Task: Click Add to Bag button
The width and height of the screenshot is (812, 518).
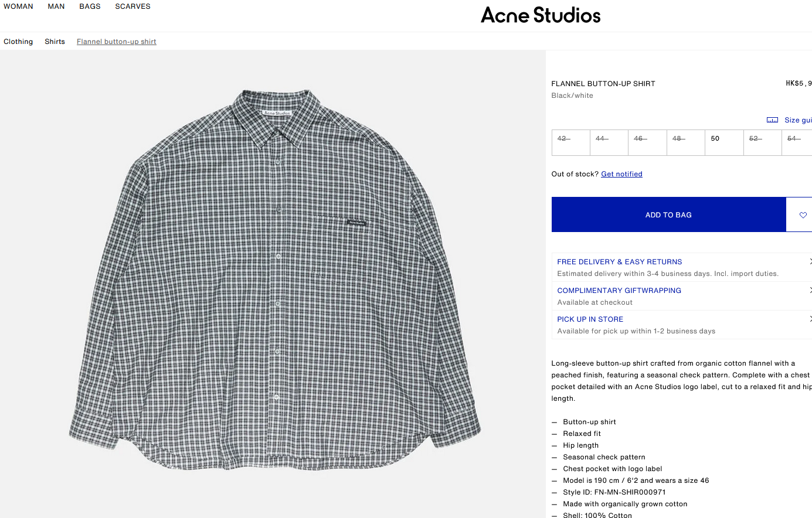Action: [x=668, y=215]
